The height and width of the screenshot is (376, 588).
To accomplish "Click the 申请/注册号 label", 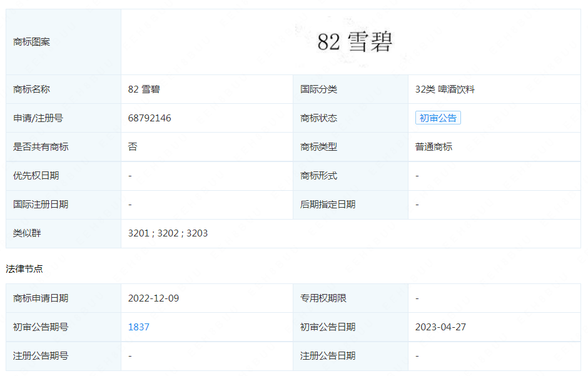I will point(38,118).
